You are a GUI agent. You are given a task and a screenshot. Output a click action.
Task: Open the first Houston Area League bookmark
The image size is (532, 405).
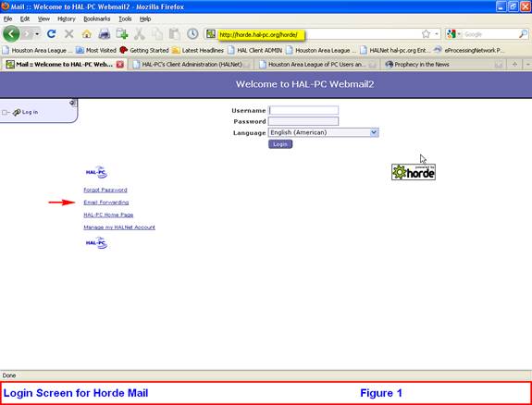pyautogui.click(x=37, y=50)
